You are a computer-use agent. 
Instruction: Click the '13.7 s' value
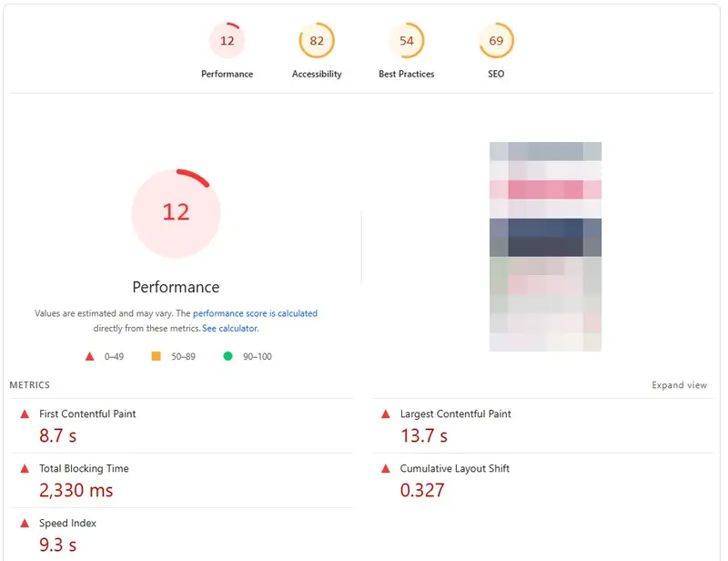point(424,436)
